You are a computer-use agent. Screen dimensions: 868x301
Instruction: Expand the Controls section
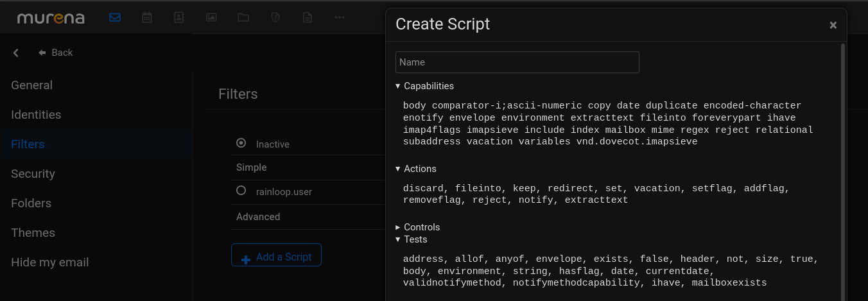coord(418,227)
